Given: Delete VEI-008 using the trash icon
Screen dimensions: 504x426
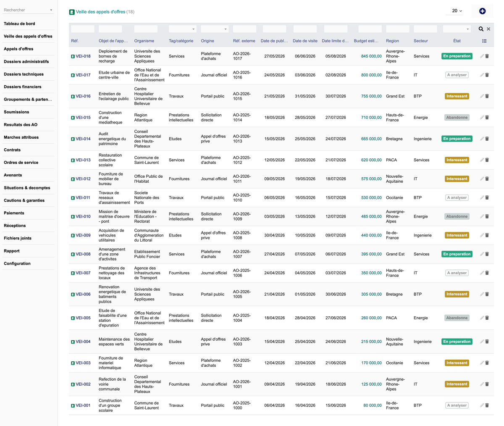Looking at the screenshot, I should (x=487, y=254).
